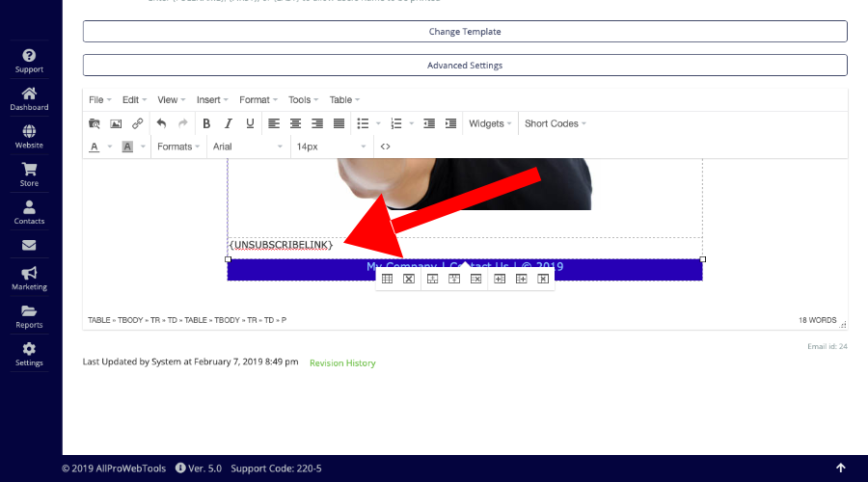This screenshot has width=868, height=482.
Task: Go to Marketing in the sidebar
Action: pos(29,279)
